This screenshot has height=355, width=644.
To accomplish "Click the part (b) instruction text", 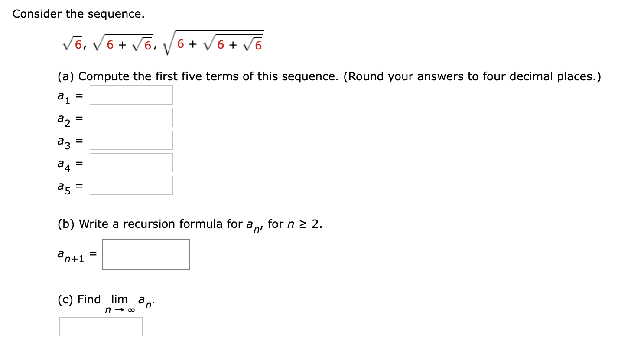I will [x=189, y=224].
